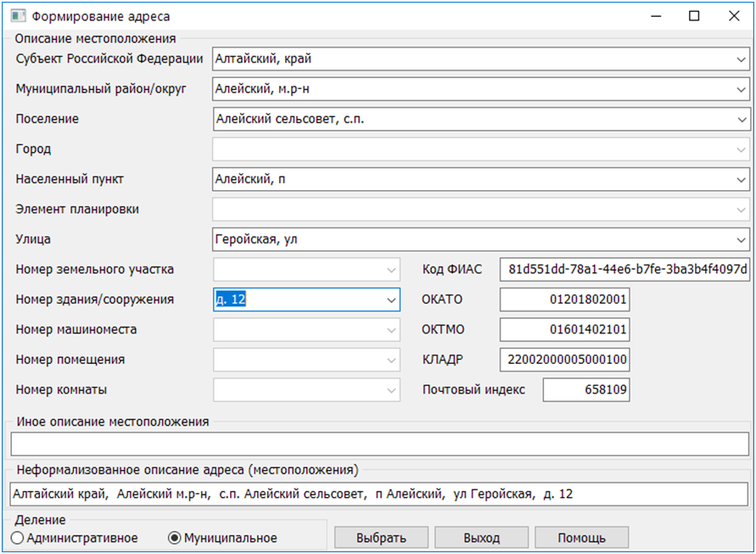Click Иное описание местоположения text field

[379, 444]
